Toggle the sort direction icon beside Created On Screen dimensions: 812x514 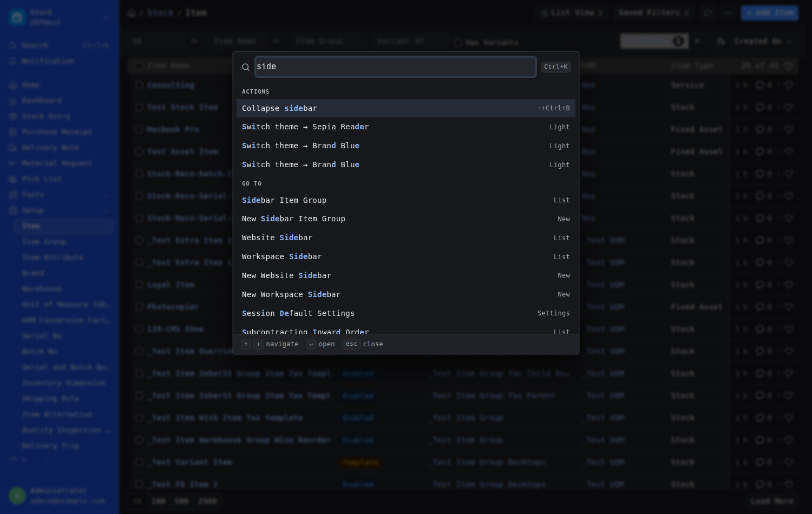tap(721, 41)
